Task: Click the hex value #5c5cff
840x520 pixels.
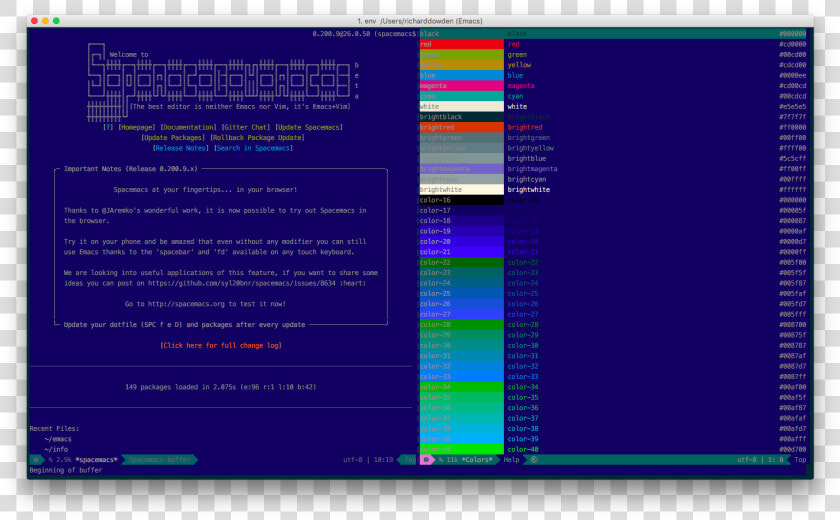Action: click(x=792, y=159)
